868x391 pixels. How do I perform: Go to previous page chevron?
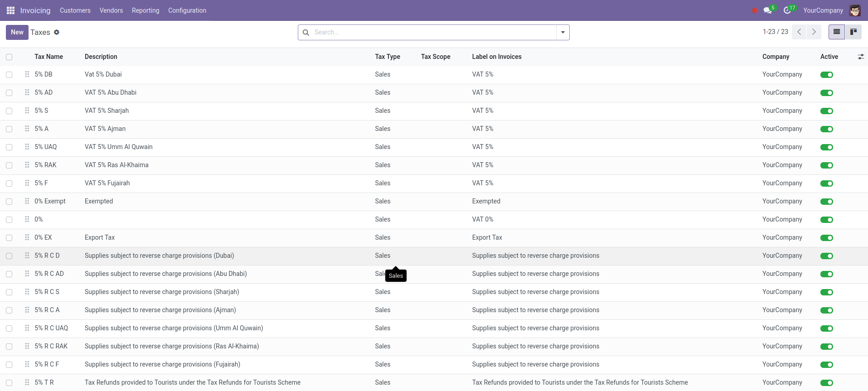click(x=799, y=32)
